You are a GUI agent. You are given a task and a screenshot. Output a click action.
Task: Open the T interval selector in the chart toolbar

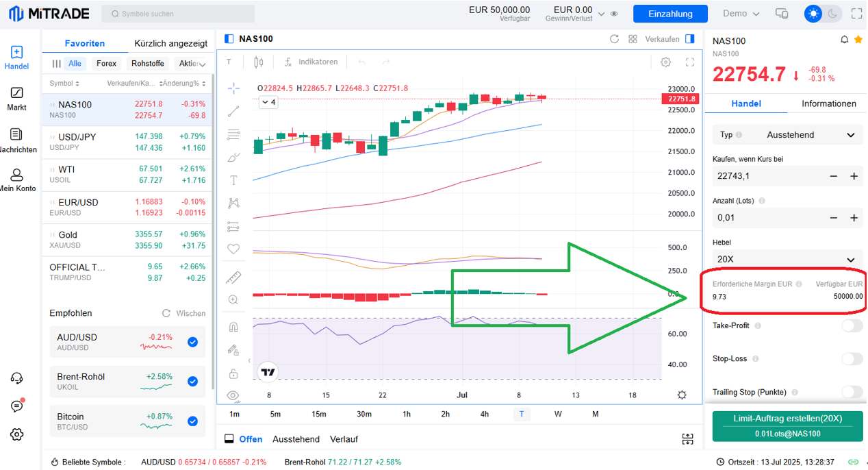(229, 62)
